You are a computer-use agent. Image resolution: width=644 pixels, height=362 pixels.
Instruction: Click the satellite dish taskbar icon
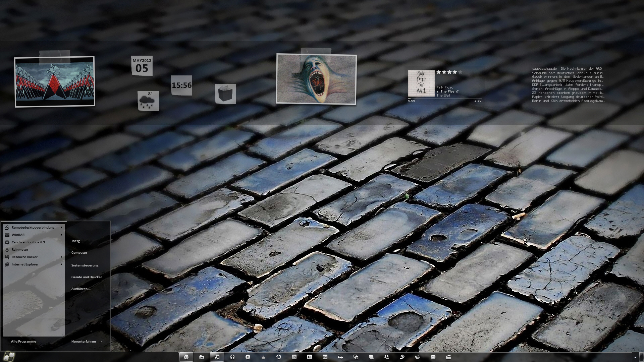click(402, 357)
